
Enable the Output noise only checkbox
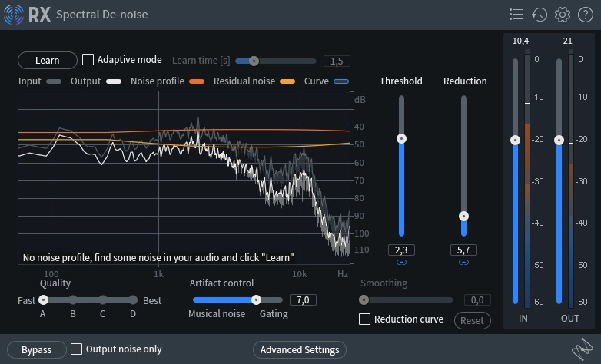pyautogui.click(x=76, y=349)
